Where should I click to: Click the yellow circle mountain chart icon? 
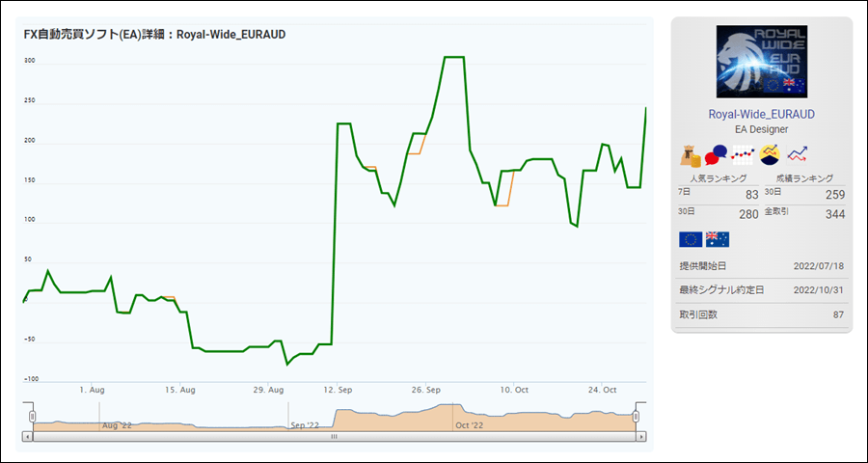(x=770, y=155)
